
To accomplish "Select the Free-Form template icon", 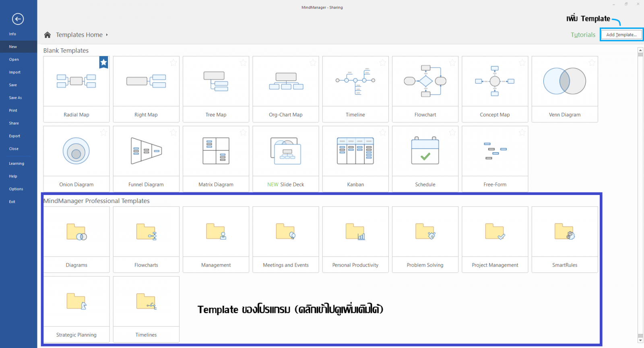I will (495, 151).
